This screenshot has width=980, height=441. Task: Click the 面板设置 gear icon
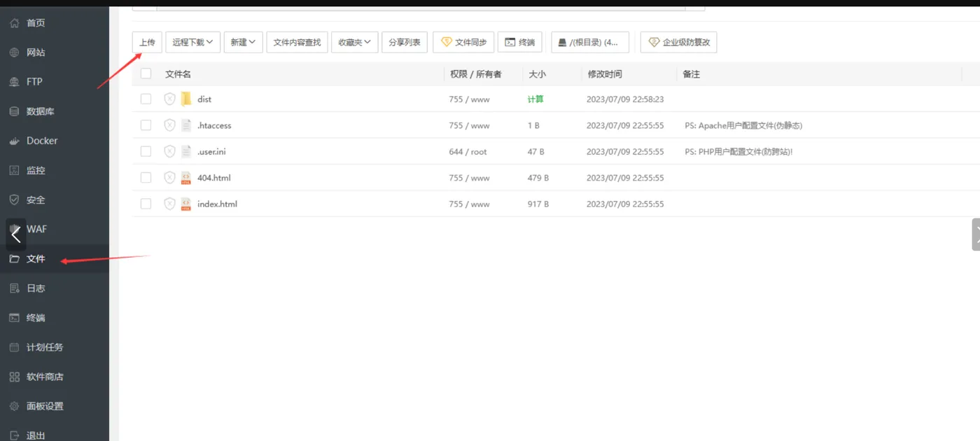(15, 406)
